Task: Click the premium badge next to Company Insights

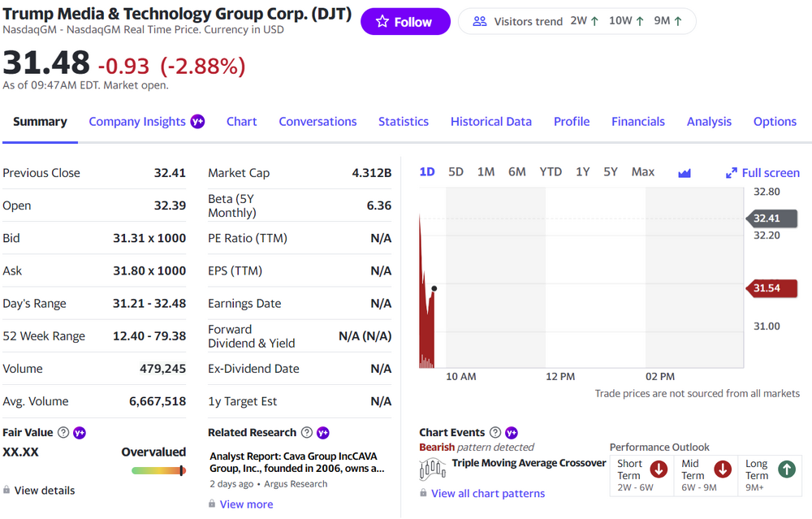Action: click(x=197, y=122)
